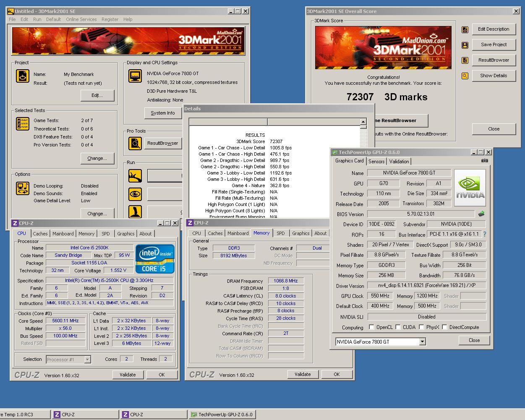The image size is (525, 420).
Task: Open Graphics tab in right CPU-Z window
Action: (301, 233)
